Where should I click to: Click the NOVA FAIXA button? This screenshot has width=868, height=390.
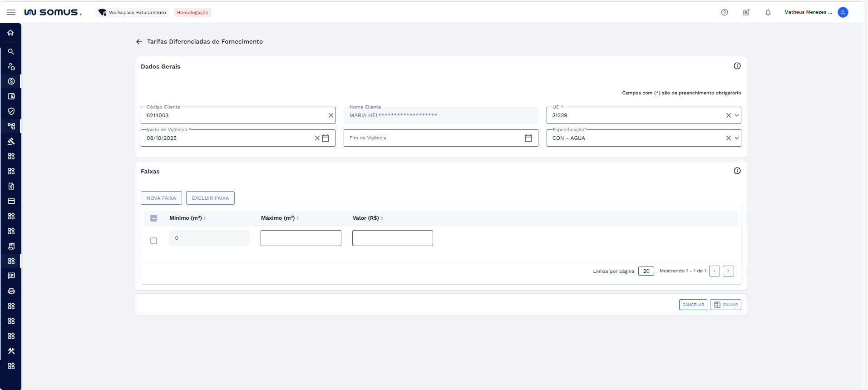click(x=161, y=198)
